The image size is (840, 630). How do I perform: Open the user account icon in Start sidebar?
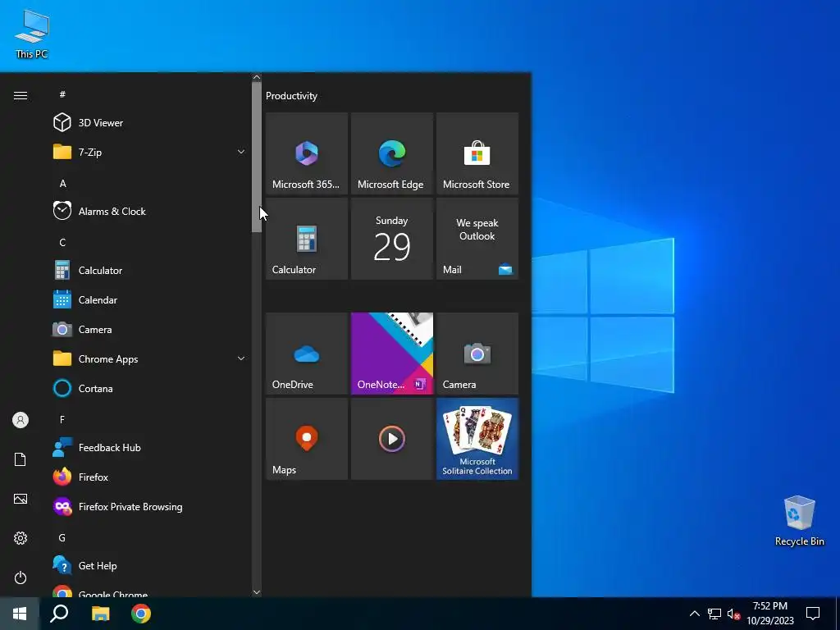pyautogui.click(x=21, y=420)
